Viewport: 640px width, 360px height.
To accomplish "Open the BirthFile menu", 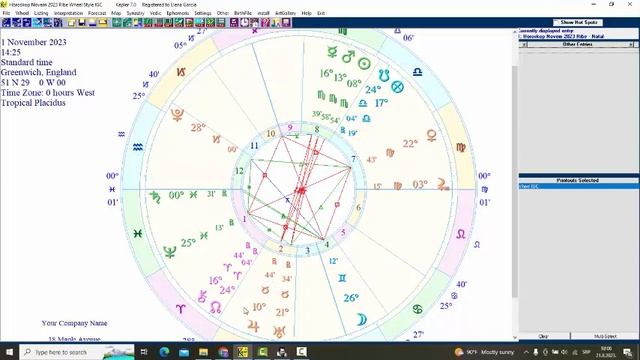I will pos(242,13).
